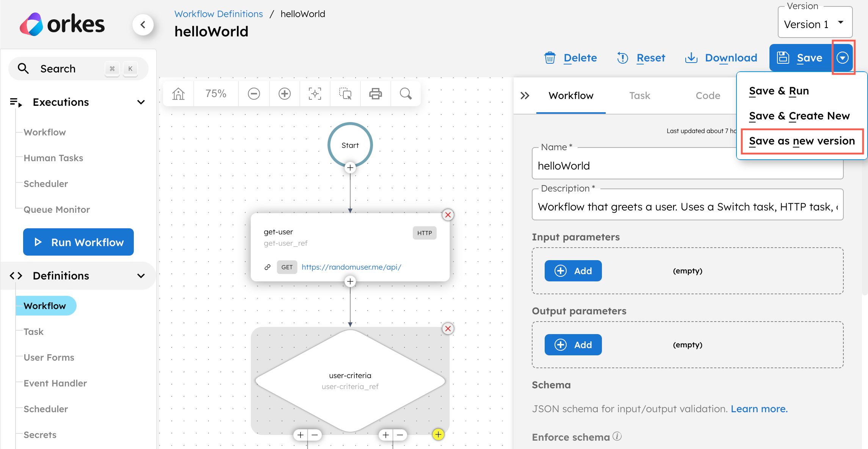
Task: Open Scheduler under Definitions
Action: [46, 409]
